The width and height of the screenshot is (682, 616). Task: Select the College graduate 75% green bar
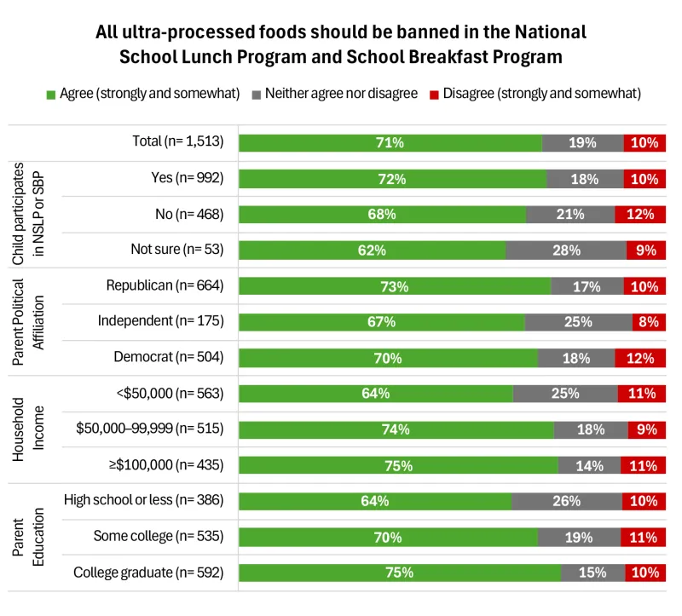point(399,573)
